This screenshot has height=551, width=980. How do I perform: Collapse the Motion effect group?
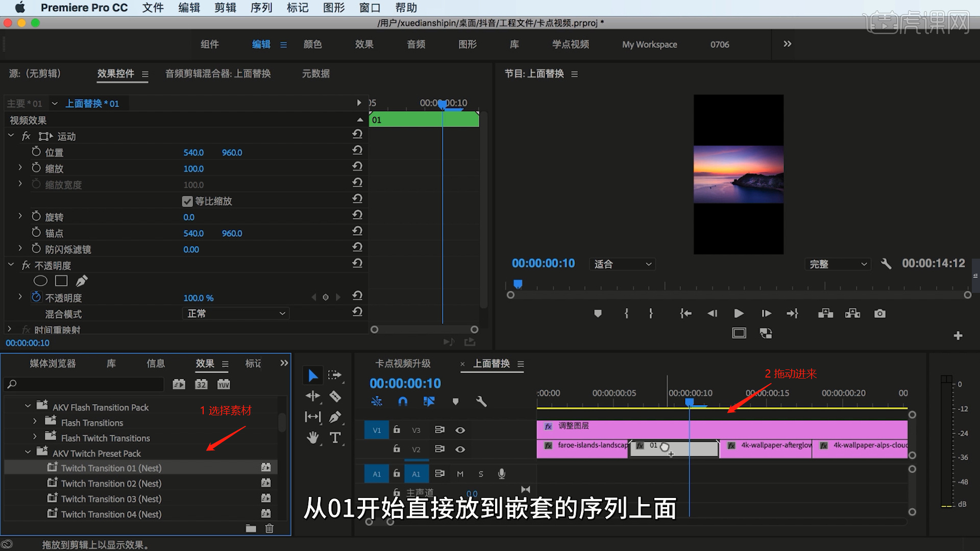(11, 136)
